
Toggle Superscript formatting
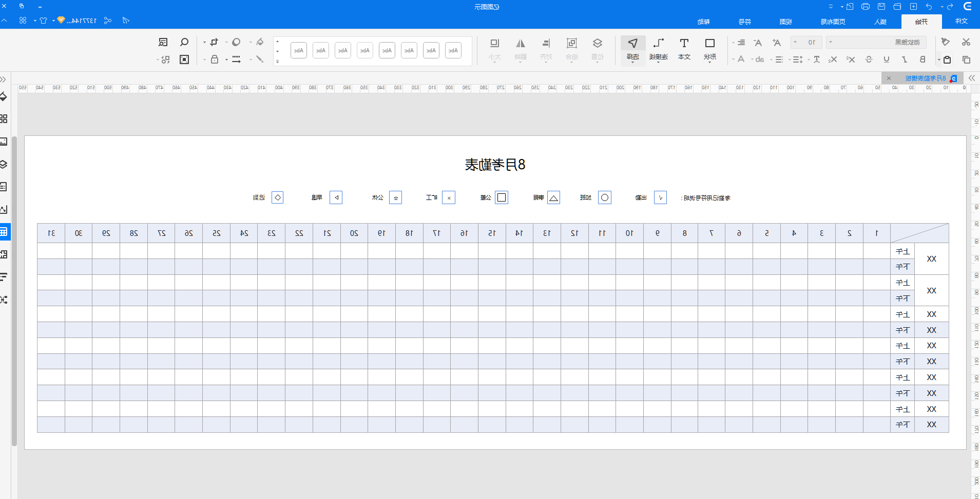click(x=851, y=59)
